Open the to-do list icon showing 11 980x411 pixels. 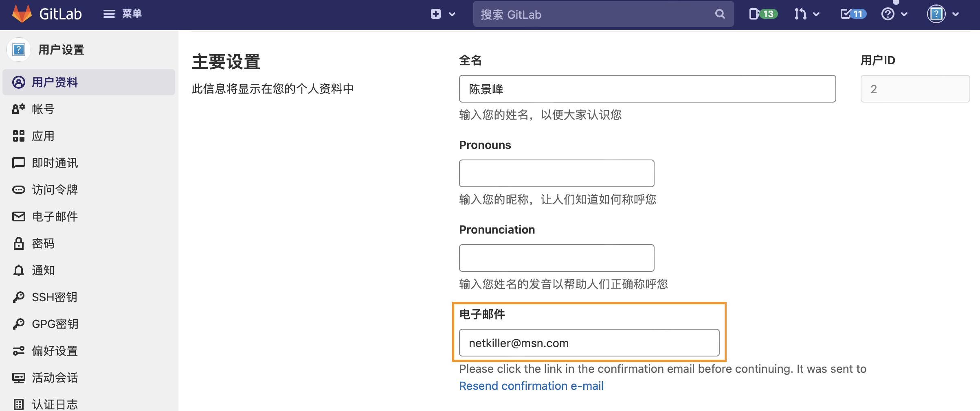click(853, 14)
